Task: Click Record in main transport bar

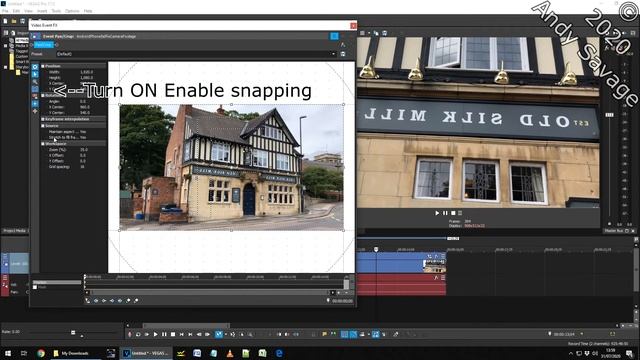Action: 130,334
